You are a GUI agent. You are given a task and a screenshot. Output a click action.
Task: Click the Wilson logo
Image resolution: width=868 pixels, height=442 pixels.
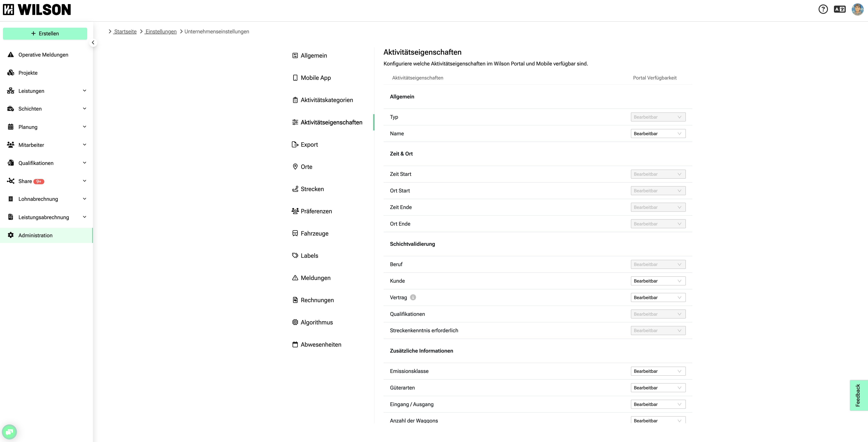pos(37,10)
